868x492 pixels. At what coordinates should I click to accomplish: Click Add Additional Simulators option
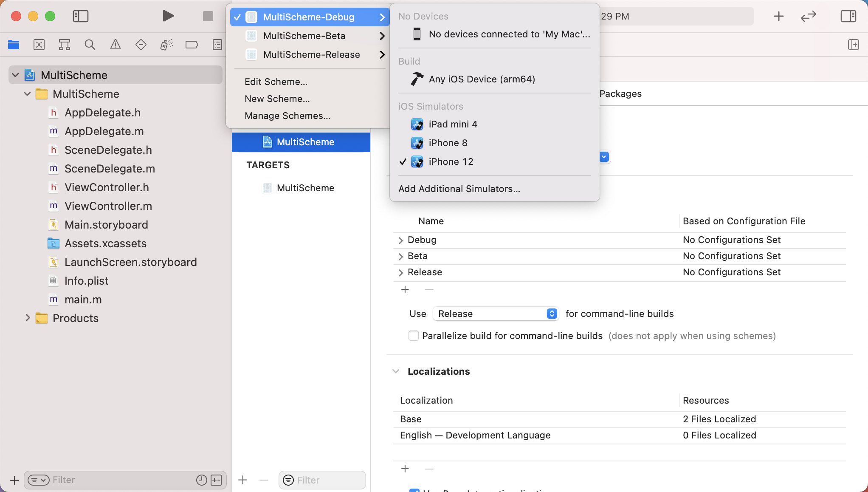coord(459,189)
